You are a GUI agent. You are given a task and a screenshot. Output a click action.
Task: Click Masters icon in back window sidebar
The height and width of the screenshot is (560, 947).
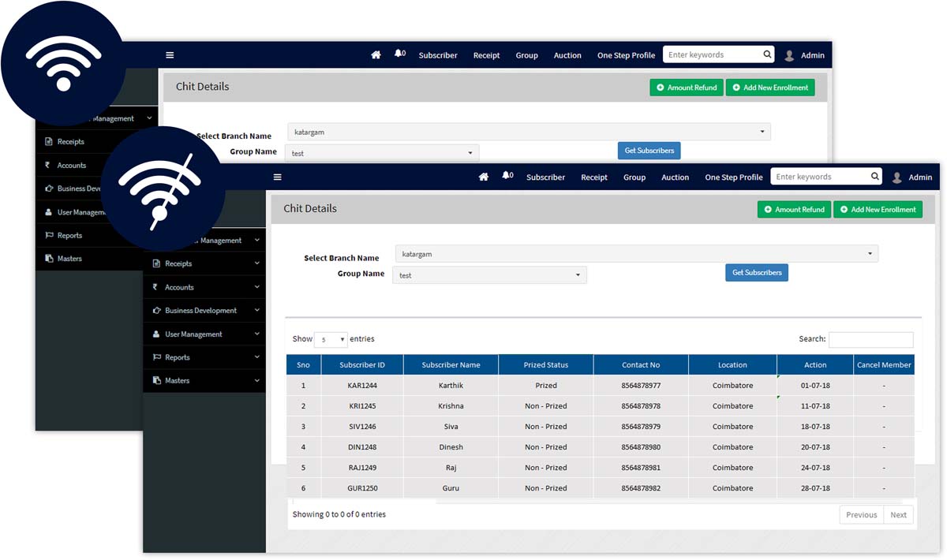[x=50, y=259]
